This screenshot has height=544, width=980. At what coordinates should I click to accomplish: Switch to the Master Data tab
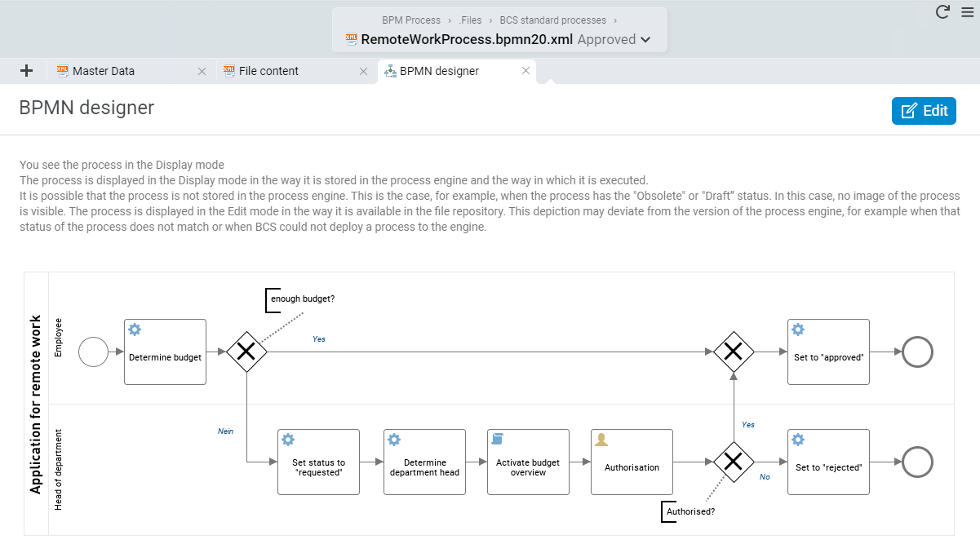[x=104, y=71]
